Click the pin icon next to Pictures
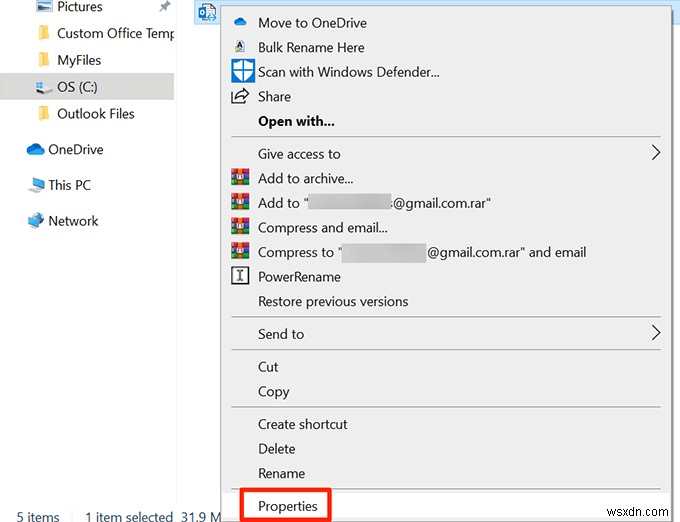Image resolution: width=680 pixels, height=522 pixels. click(x=164, y=7)
